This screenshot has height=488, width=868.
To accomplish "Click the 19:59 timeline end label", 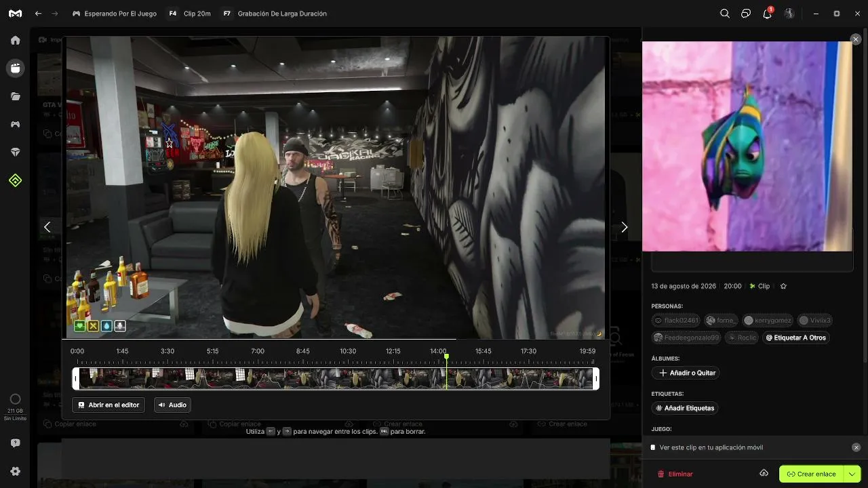I will (587, 351).
